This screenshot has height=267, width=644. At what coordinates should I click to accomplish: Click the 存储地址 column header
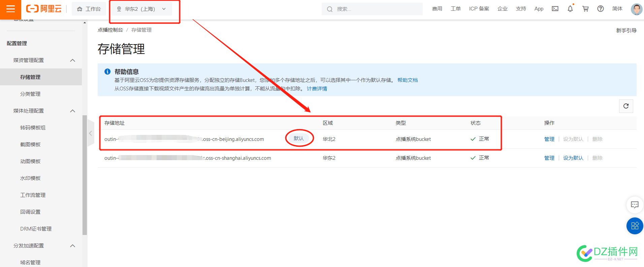pos(115,123)
